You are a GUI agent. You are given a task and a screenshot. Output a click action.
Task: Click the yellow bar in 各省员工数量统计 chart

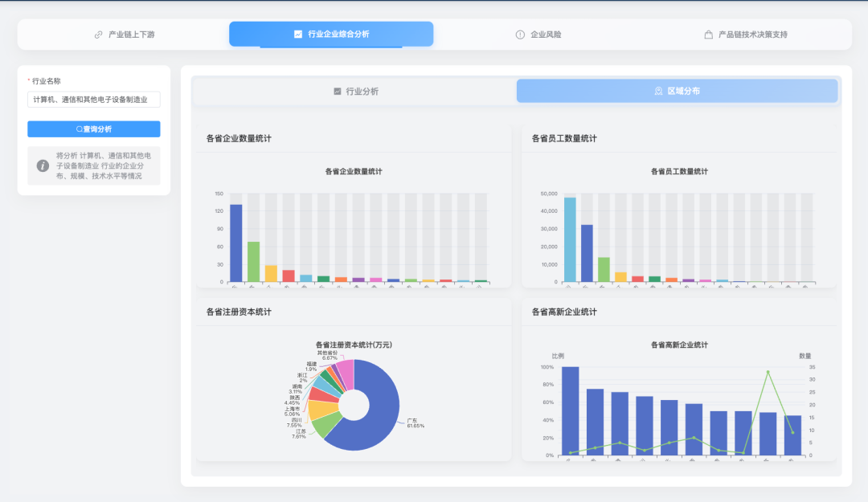point(620,277)
